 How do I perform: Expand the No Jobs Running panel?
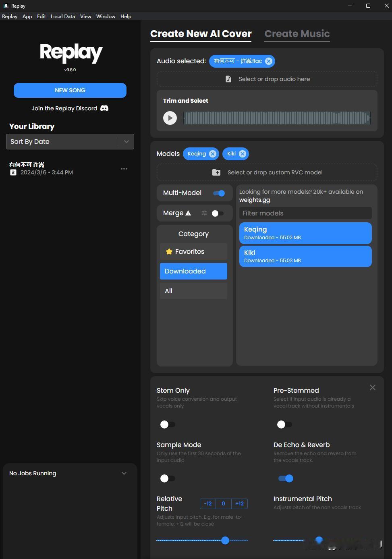point(124,473)
